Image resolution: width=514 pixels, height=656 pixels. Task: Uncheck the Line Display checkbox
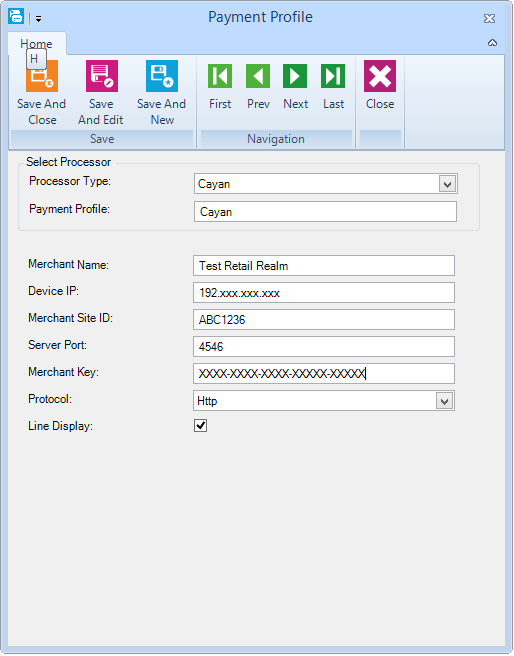pos(200,425)
